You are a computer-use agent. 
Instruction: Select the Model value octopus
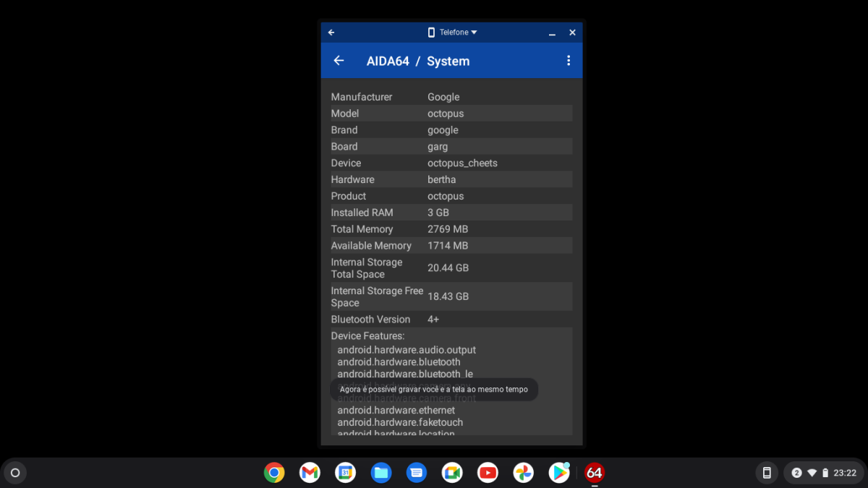pyautogui.click(x=446, y=114)
